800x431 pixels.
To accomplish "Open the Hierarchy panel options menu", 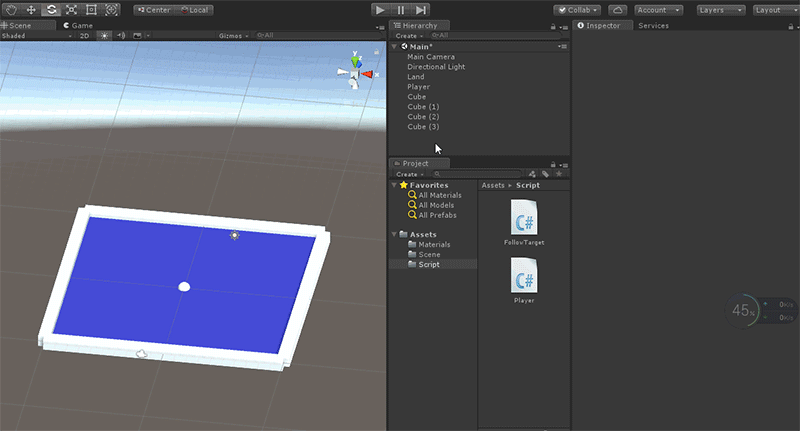I will [563, 27].
